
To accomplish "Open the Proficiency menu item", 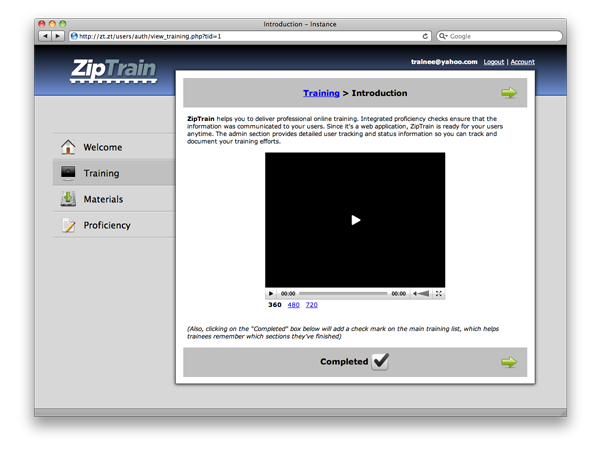I will (x=114, y=225).
